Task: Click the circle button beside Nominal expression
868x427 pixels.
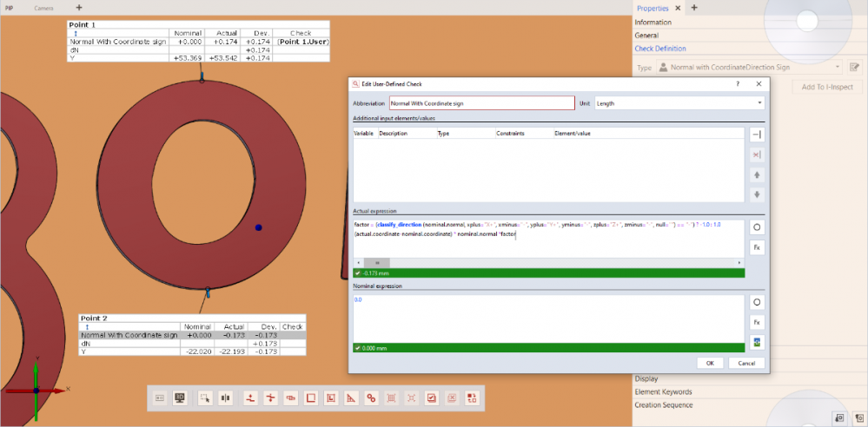Action: click(x=756, y=302)
